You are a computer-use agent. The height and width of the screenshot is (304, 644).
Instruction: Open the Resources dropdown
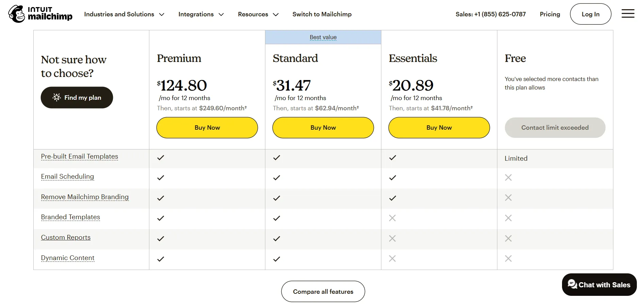coord(258,14)
